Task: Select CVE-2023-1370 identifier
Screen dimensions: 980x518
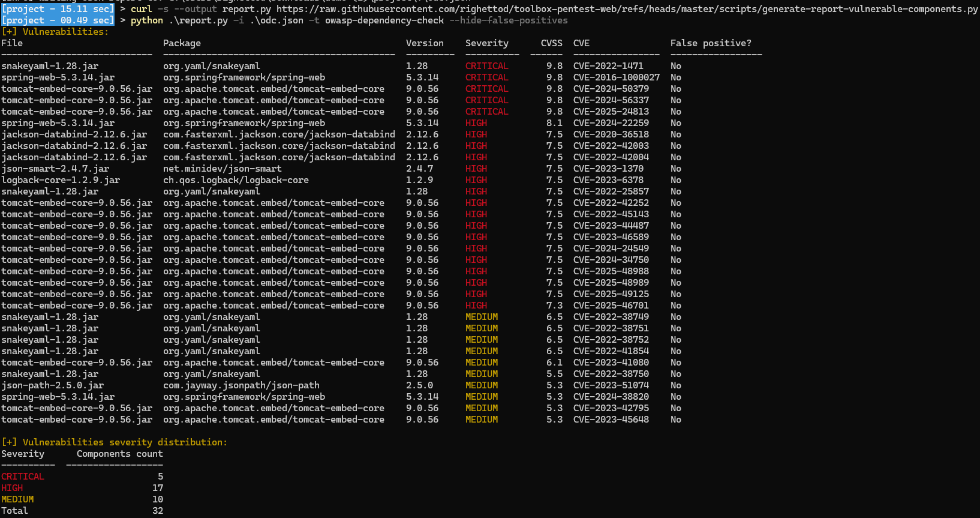Action: [x=608, y=169]
